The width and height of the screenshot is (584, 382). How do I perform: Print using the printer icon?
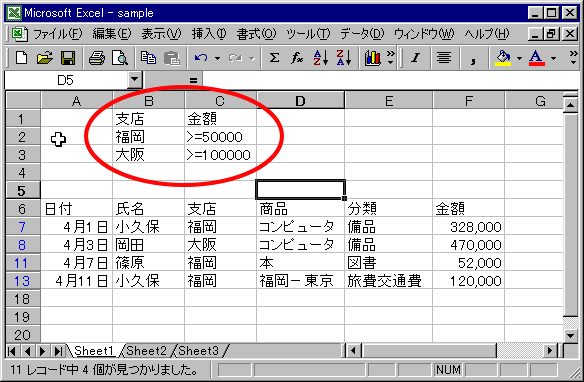click(97, 58)
